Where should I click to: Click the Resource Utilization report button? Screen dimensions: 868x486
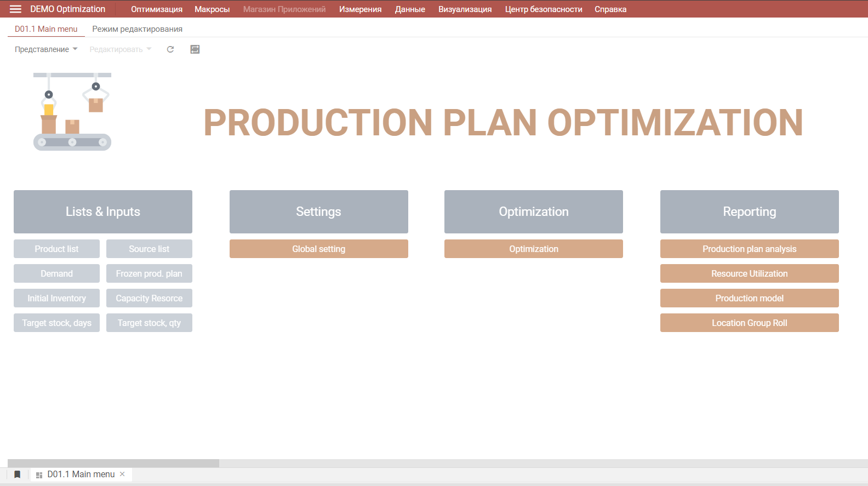tap(749, 273)
